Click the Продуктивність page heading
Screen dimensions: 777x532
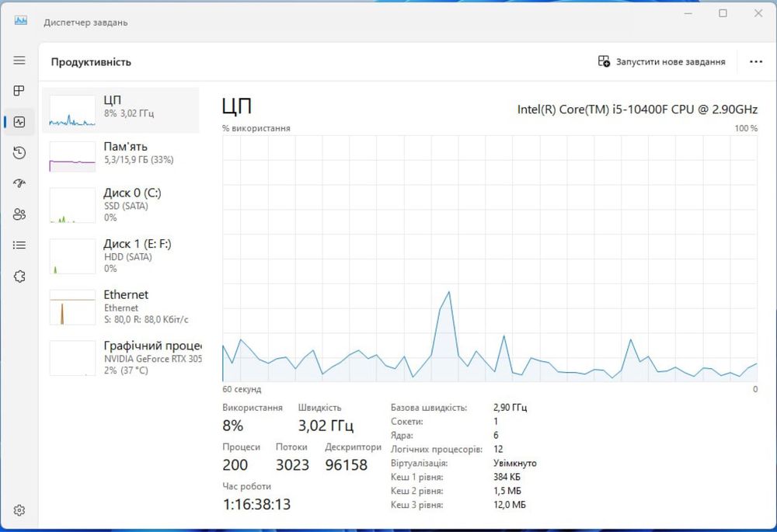coord(91,62)
